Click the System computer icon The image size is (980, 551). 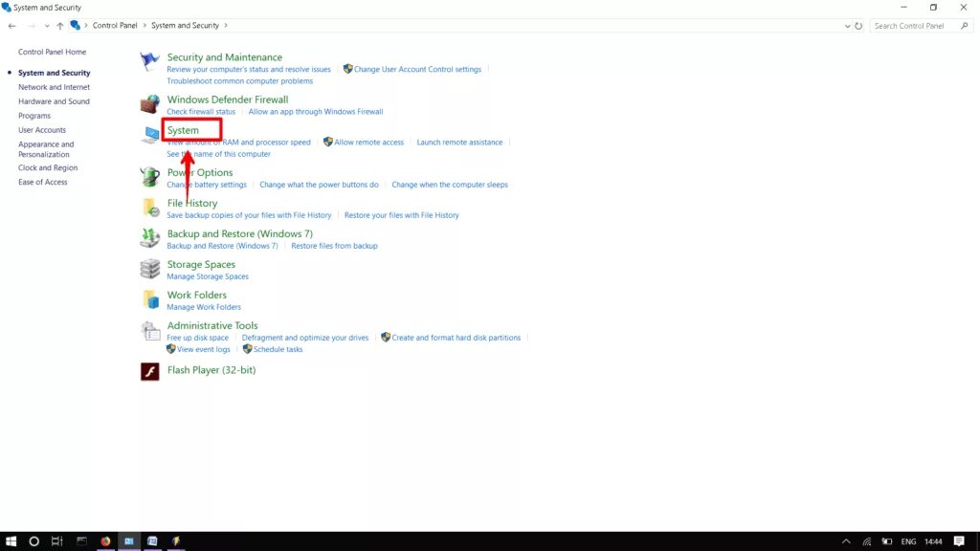click(x=150, y=135)
